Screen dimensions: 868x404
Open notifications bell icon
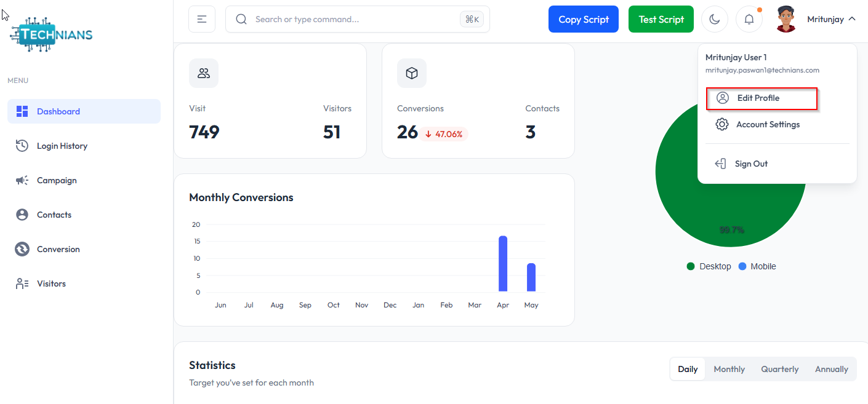pos(749,19)
